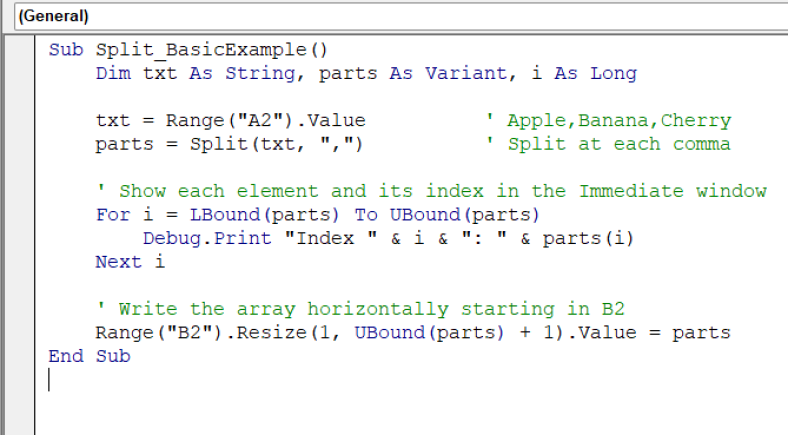This screenshot has width=788, height=435.
Task: Click '= parts' at end of Resize line
Action: tap(695, 332)
